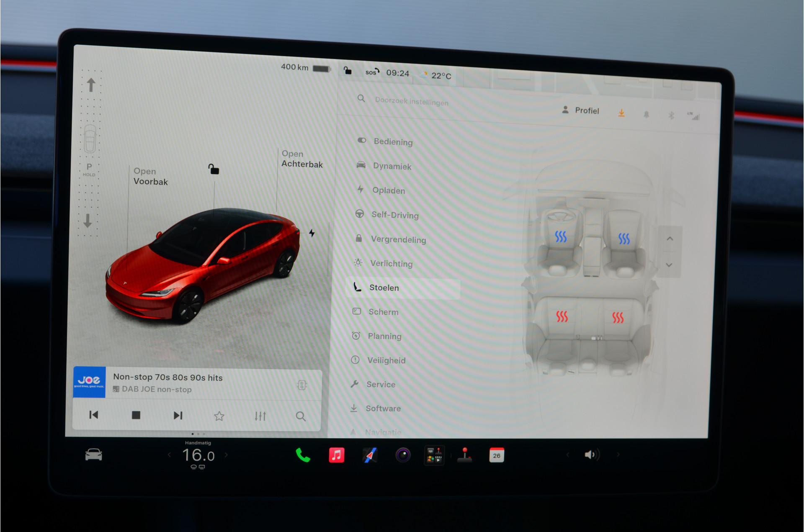Click the Doorzoek instellingen search field

[x=412, y=101]
